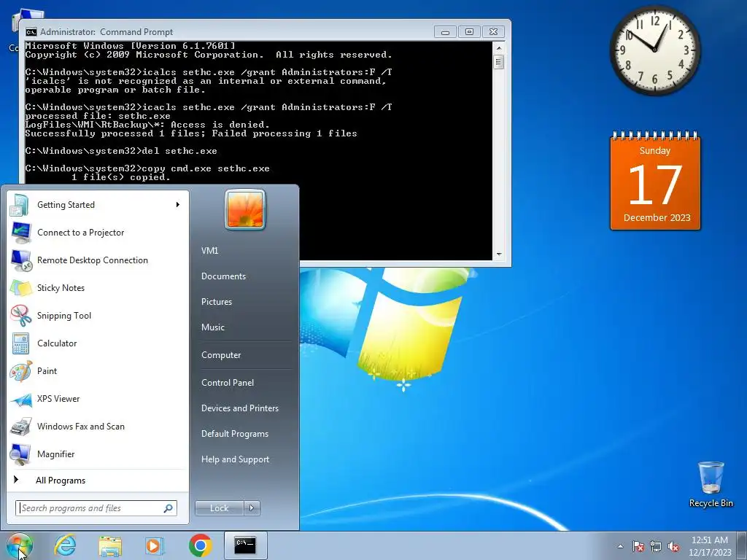Open Paint from the Start menu

tap(97, 371)
